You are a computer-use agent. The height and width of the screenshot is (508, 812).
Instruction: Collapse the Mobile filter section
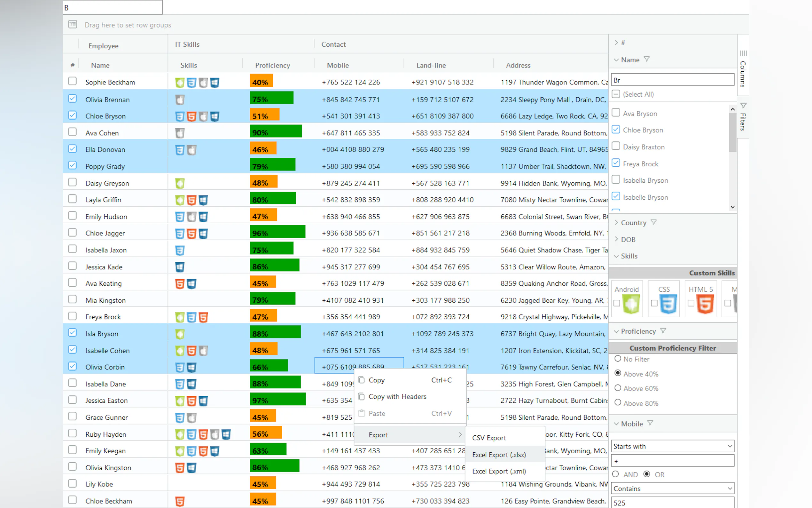coord(616,424)
